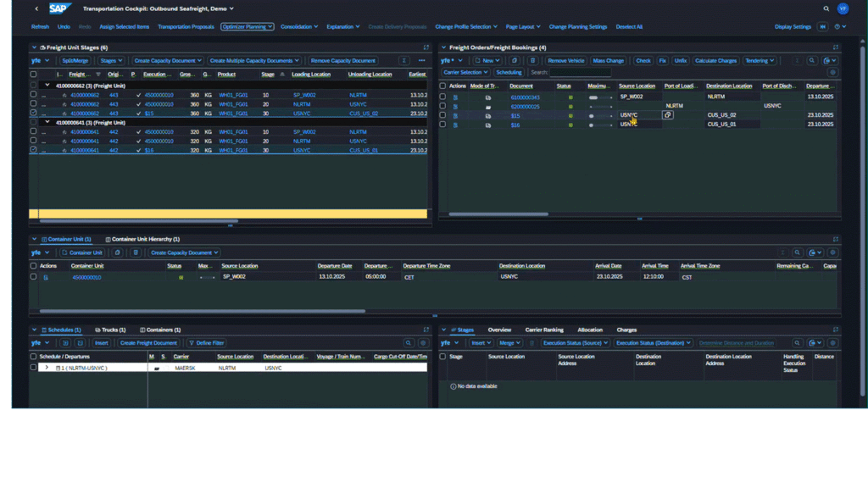Open the Optimizer Planning dropdown
Viewport: 868px width, 488px height.
(247, 26)
